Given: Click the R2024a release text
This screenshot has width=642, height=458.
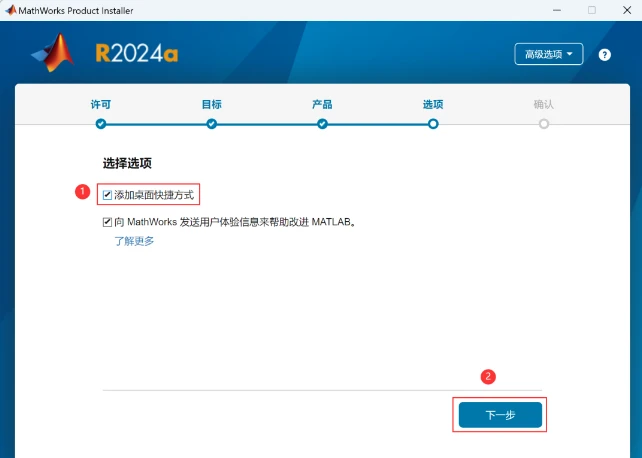Looking at the screenshot, I should pyautogui.click(x=137, y=53).
